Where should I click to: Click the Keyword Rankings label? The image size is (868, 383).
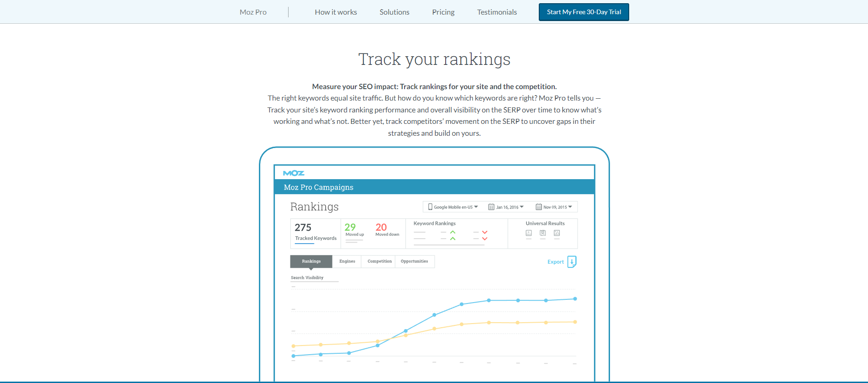pos(435,223)
